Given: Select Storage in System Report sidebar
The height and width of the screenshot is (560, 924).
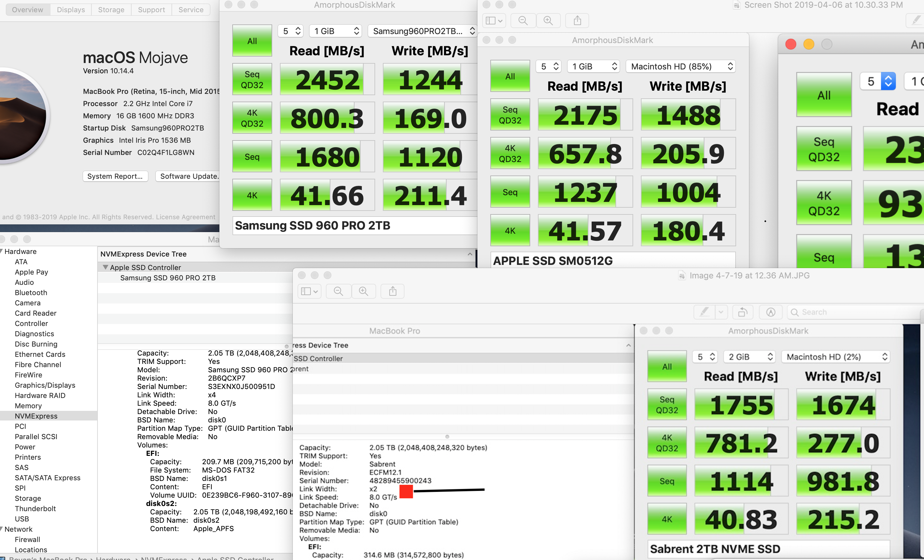Looking at the screenshot, I should coord(28,498).
